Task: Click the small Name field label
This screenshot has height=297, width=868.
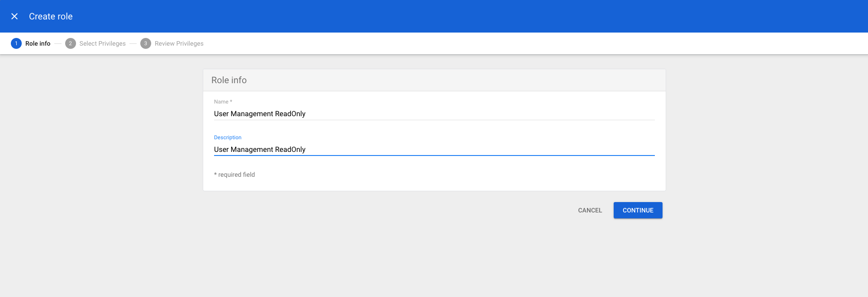Action: point(221,102)
